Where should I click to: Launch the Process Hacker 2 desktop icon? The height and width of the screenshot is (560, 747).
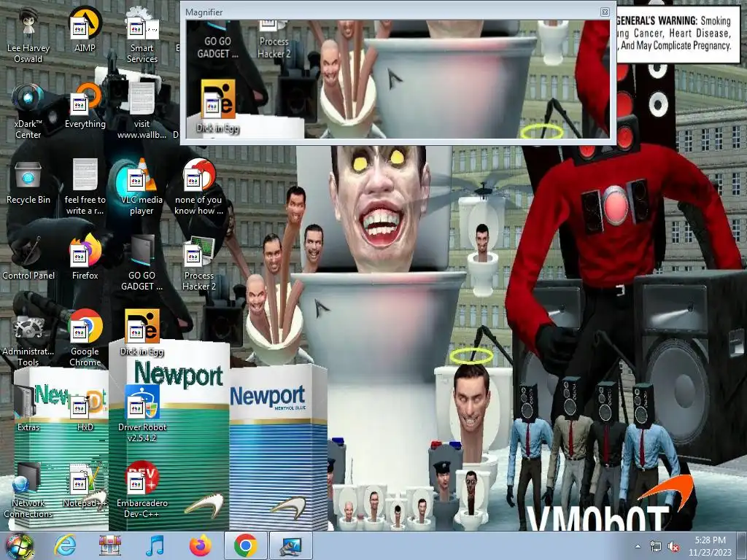(x=199, y=262)
